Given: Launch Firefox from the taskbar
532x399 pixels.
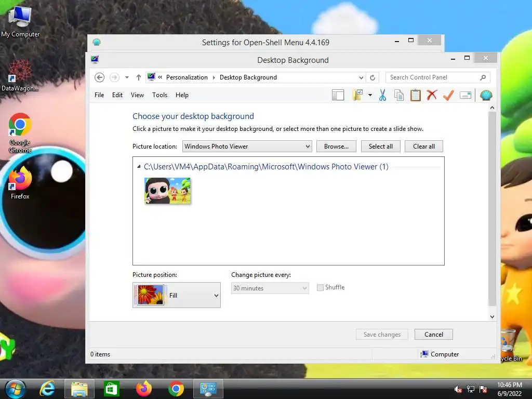Looking at the screenshot, I should tap(144, 389).
